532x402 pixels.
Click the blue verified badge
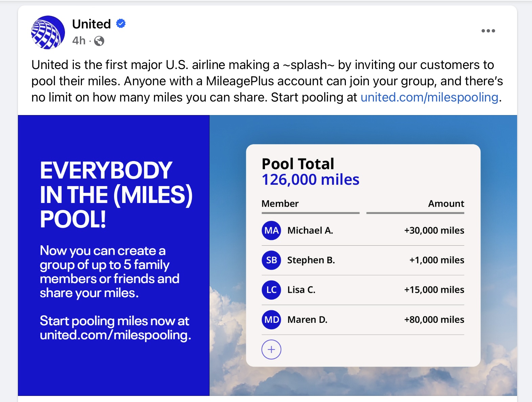[x=121, y=24]
